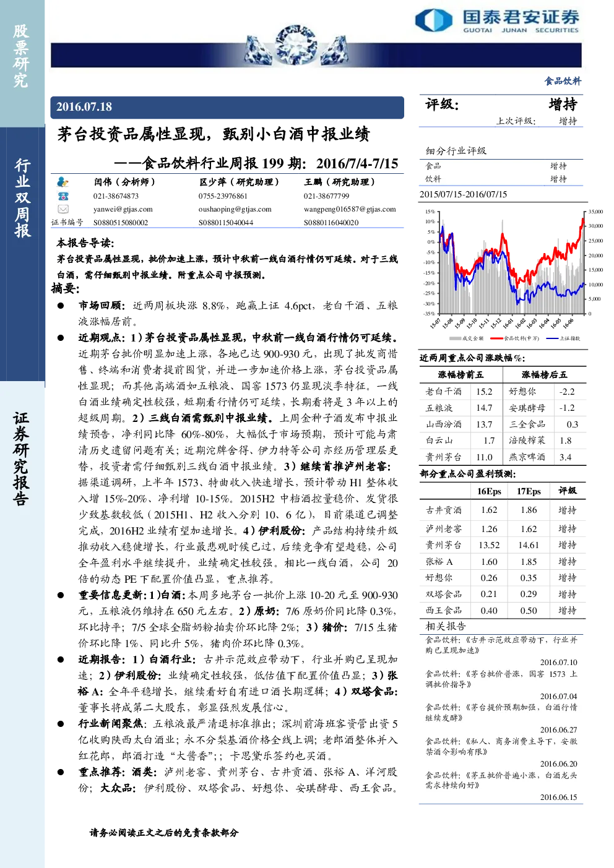Click 涨幅榜后五 table header
Screen dimensions: 614x868
pyautogui.click(x=544, y=375)
